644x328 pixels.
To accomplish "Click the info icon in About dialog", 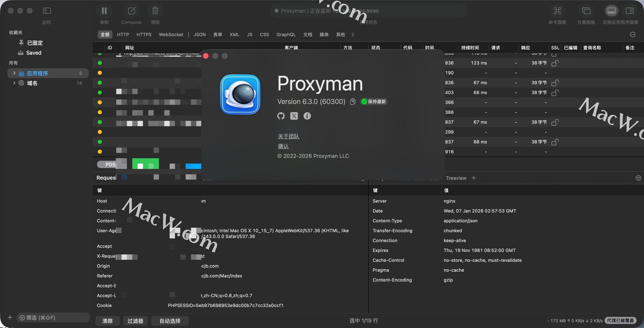I will (x=307, y=116).
